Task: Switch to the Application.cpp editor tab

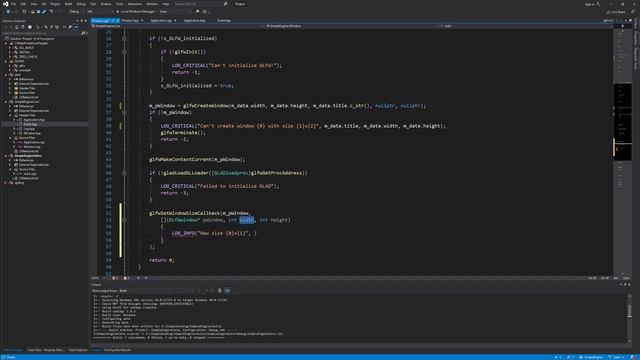Action: [x=161, y=20]
